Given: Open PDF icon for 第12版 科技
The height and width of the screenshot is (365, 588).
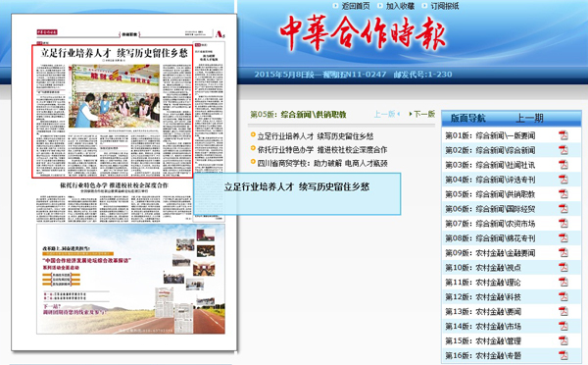Looking at the screenshot, I should 563,296.
